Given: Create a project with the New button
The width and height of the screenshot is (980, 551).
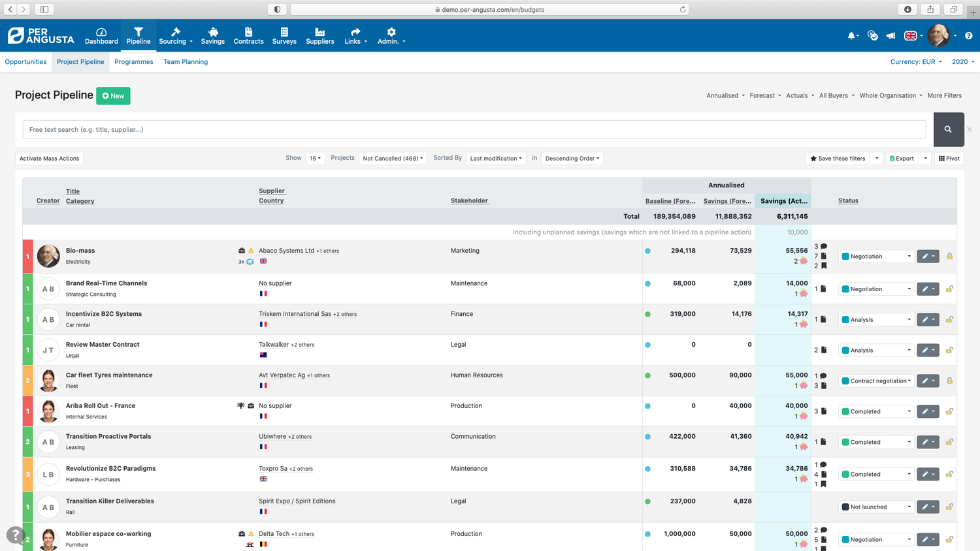Looking at the screenshot, I should point(112,95).
